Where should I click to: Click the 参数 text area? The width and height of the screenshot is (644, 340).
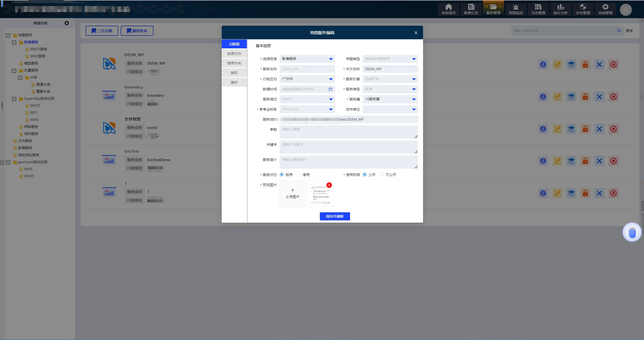click(349, 132)
